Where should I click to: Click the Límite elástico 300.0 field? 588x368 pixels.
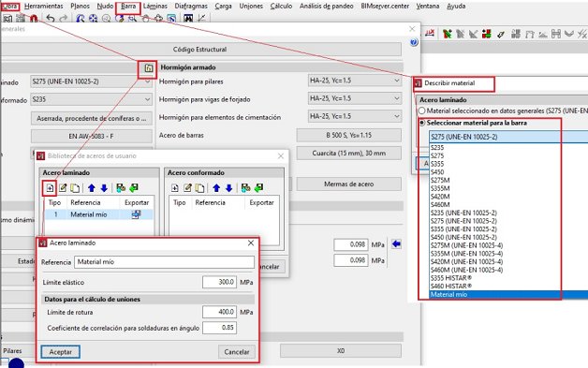(x=219, y=282)
